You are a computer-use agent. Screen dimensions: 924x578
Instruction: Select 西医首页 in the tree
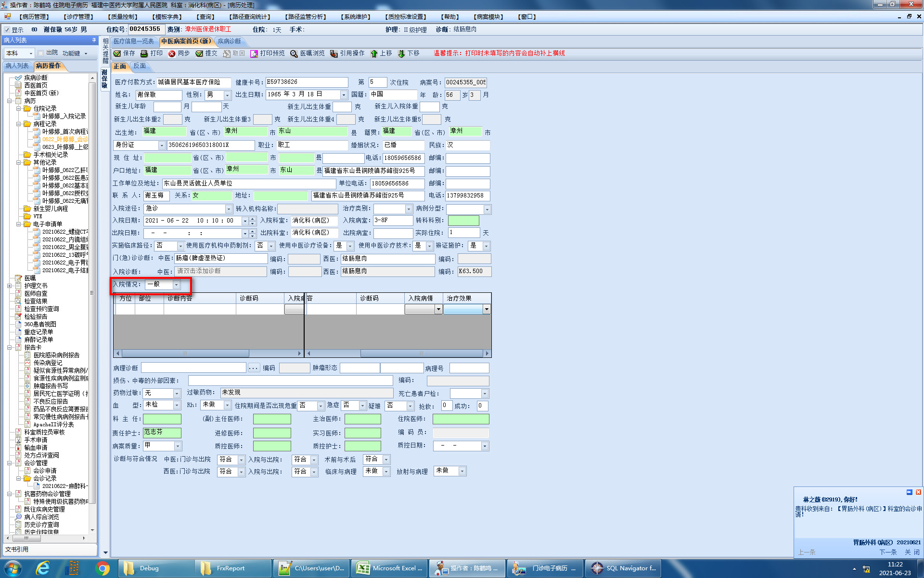36,85
